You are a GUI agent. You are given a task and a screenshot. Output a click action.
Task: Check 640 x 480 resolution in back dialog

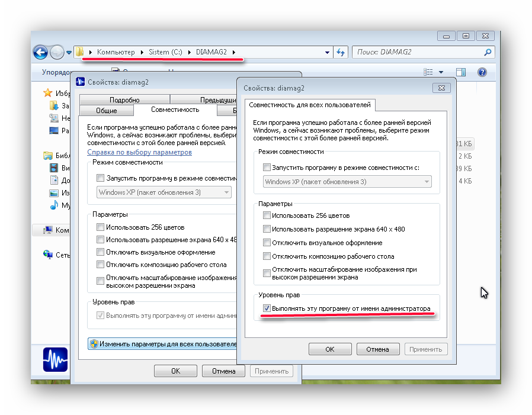[100, 239]
